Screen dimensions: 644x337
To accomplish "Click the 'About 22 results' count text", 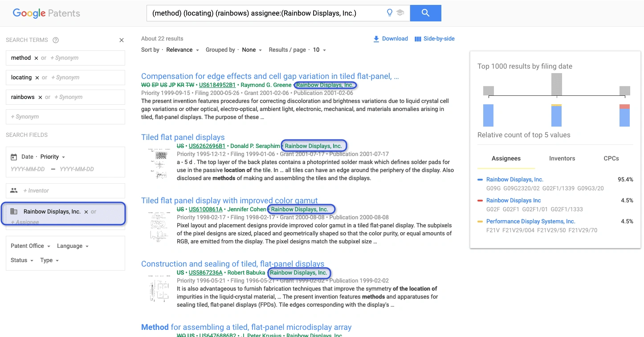I will tap(162, 39).
